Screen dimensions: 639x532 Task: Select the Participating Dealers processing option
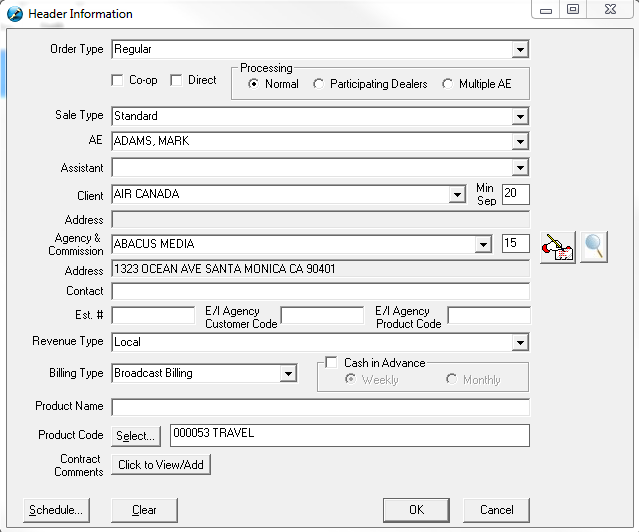pos(319,84)
